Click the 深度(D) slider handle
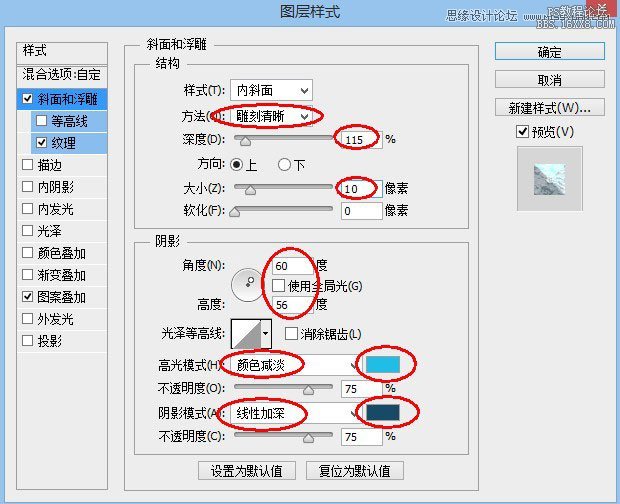Viewport: 620px width, 504px height. point(245,140)
